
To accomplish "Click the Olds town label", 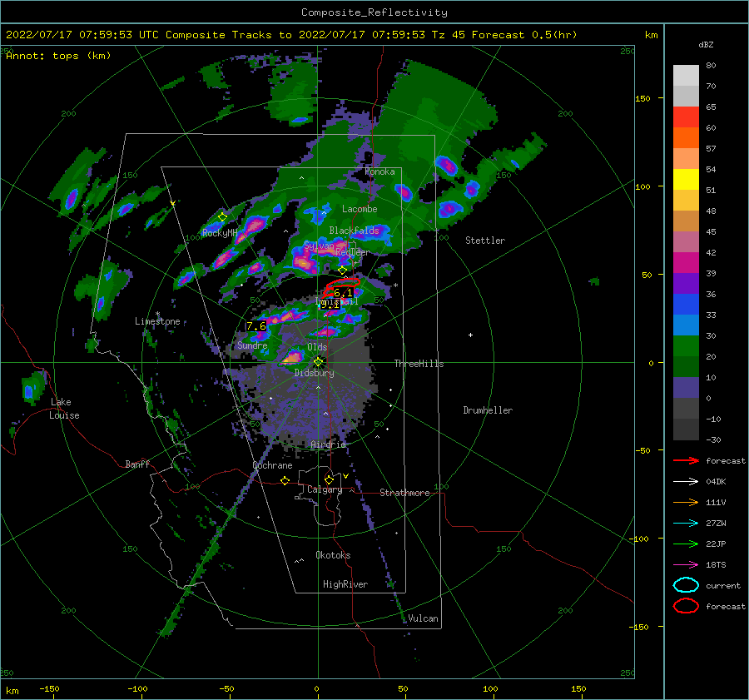I will click(x=317, y=347).
